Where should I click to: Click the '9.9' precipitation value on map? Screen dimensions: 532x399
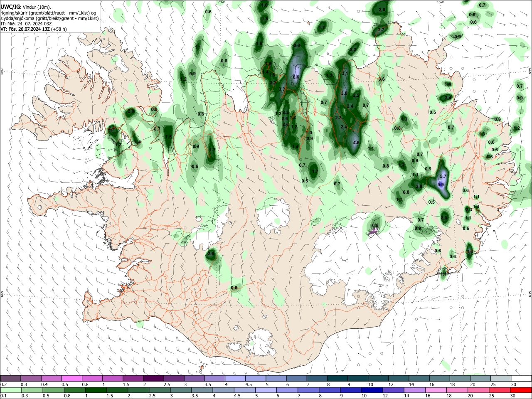tap(441, 184)
